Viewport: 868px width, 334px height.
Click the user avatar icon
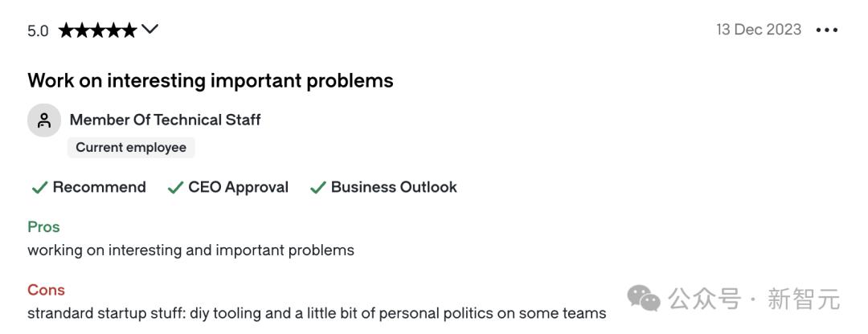pos(44,120)
